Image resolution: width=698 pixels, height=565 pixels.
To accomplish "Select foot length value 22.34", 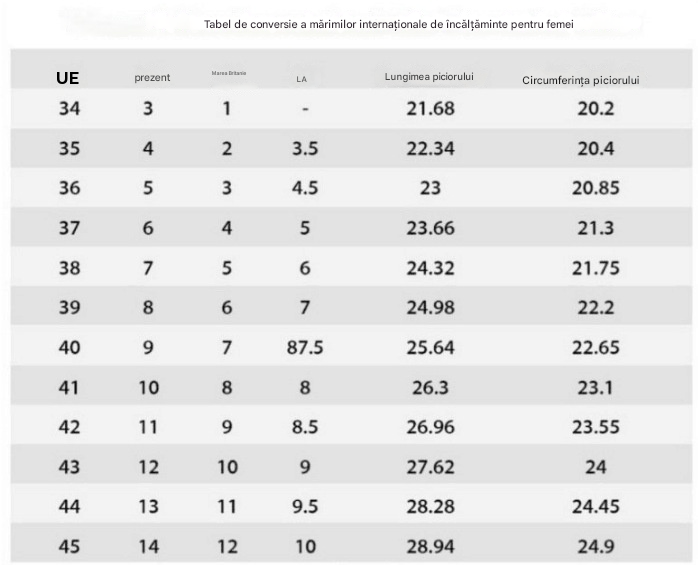I will coord(430,149).
